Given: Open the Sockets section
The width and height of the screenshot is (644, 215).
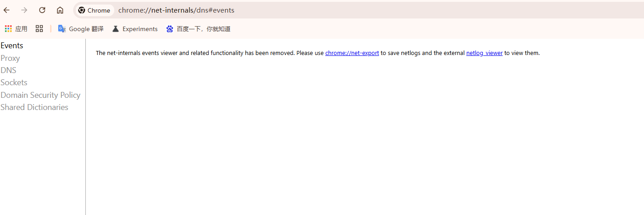Looking at the screenshot, I should (x=14, y=82).
